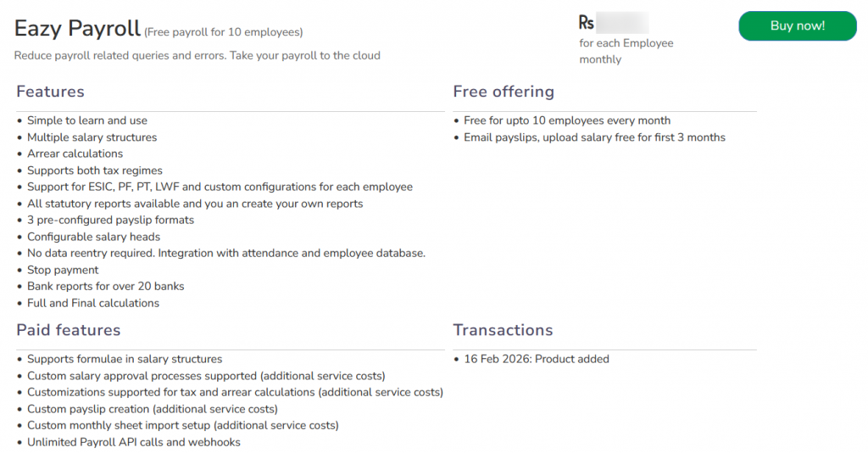Click 'Supports both tax regimes' item
The height and width of the screenshot is (453, 868).
click(94, 171)
